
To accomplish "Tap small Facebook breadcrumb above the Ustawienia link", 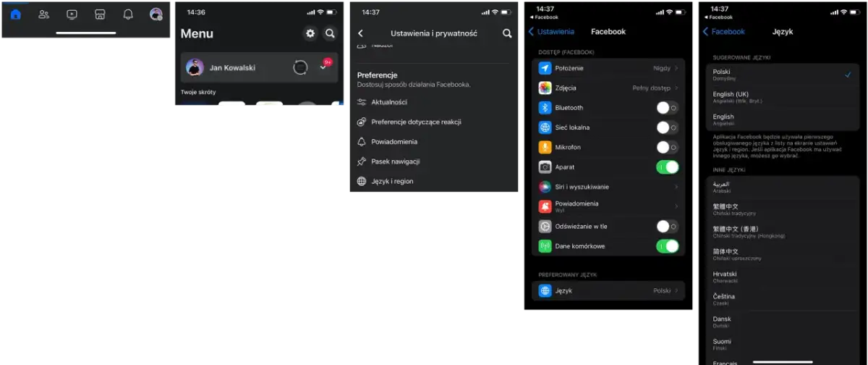I will [x=545, y=17].
